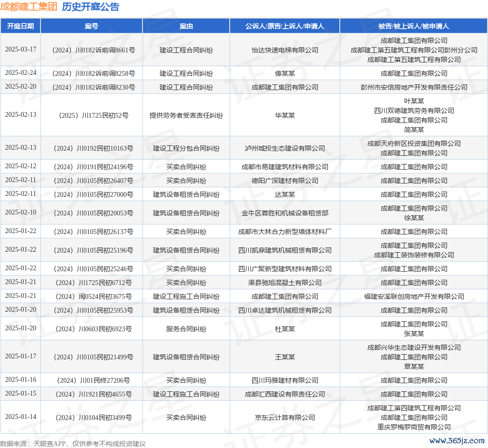Screen dimensions: 488x448
Task: Click cause 建设工程分包合同纠纷
Action: (186, 148)
